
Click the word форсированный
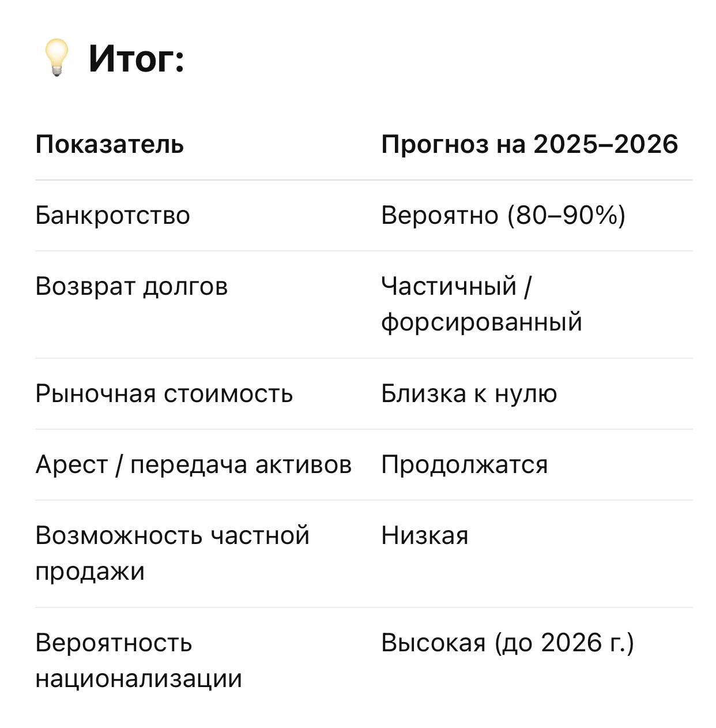(482, 322)
